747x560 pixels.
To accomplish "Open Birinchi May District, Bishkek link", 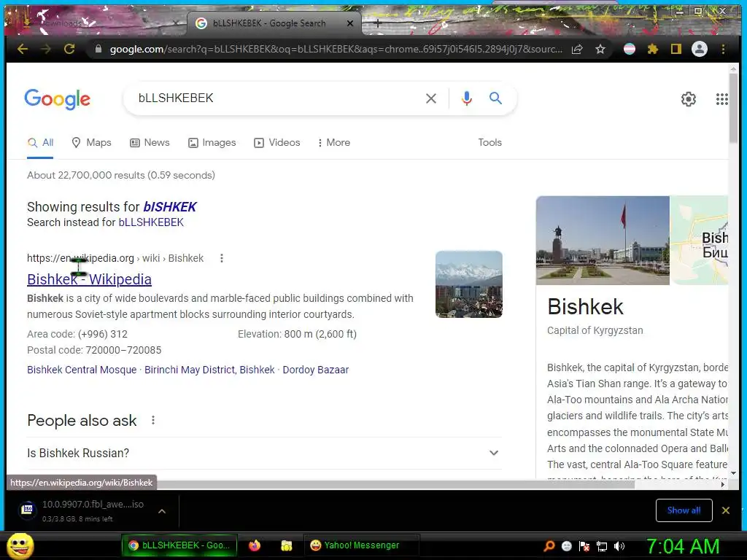I will click(x=209, y=370).
